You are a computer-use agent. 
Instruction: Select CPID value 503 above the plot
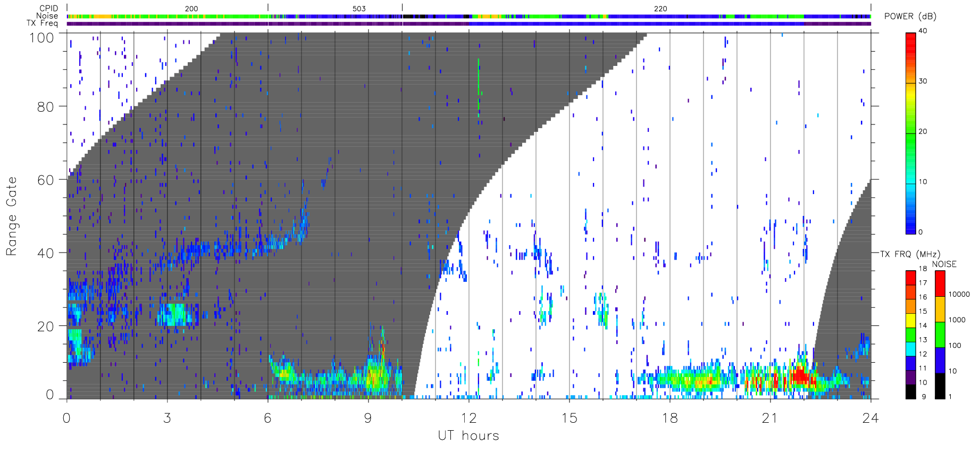[x=359, y=9]
